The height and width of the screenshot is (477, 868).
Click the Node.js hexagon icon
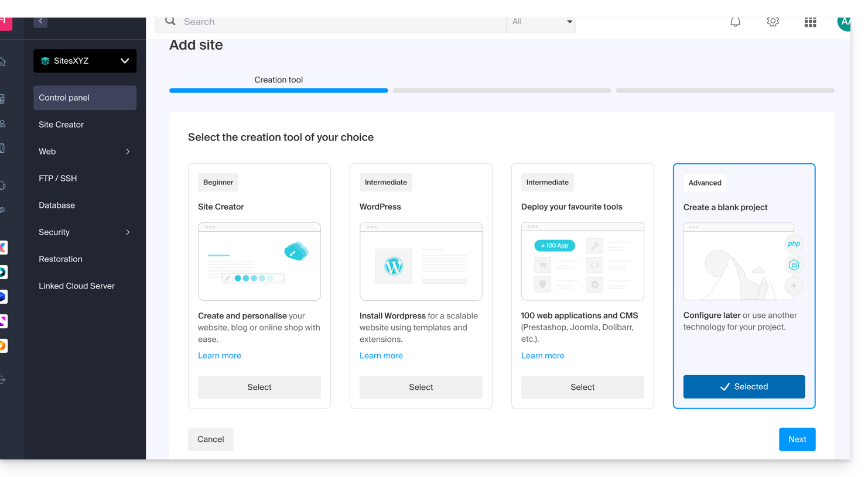tap(794, 265)
